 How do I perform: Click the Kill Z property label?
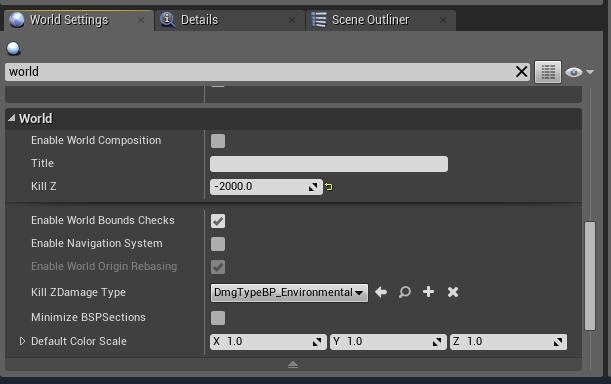44,186
